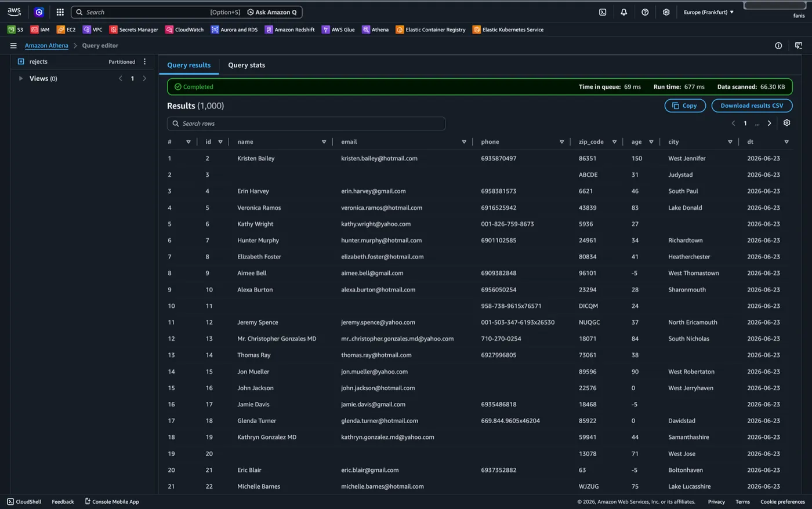Open CloudShell from top bar icon
The height and width of the screenshot is (509, 812).
point(603,12)
